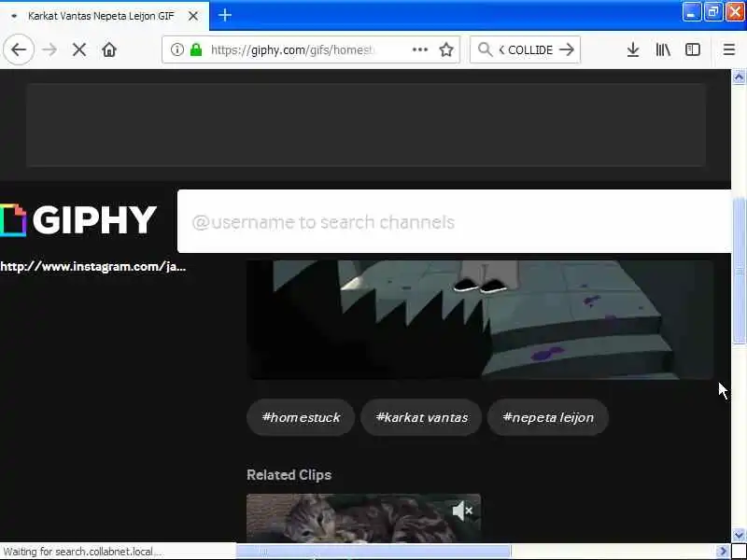Viewport: 747px width, 560px height.
Task: Open a new tab with plus button
Action: point(225,15)
